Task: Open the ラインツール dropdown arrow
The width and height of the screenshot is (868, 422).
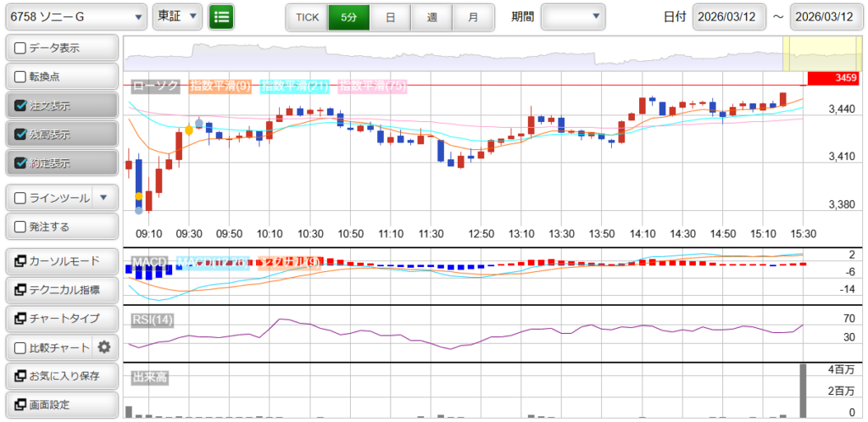Action: (103, 198)
